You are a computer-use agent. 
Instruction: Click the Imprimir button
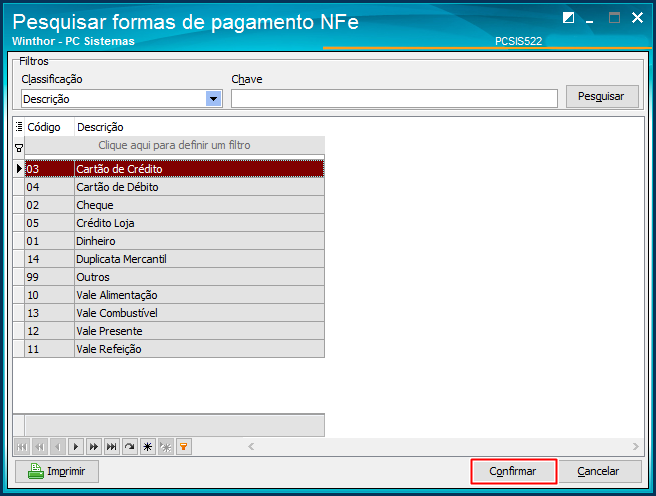click(57, 471)
